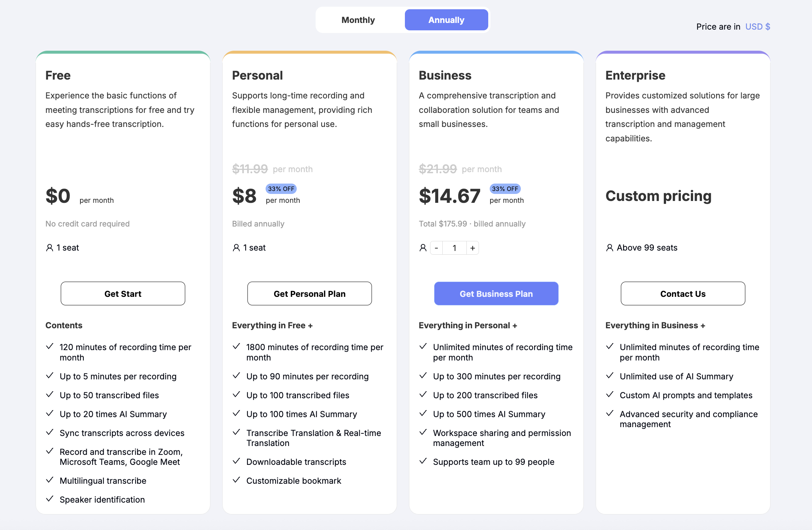Click checkmark beside Customizable bookmark
Viewport: 812px width, 530px height.
pos(236,480)
